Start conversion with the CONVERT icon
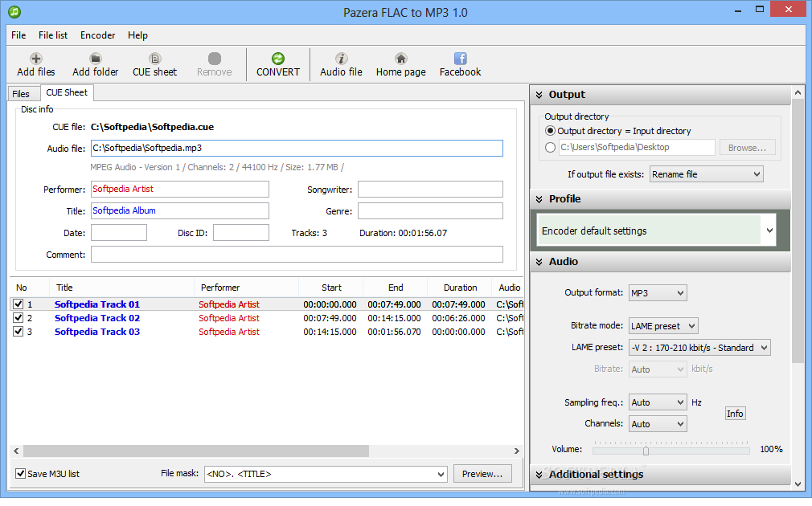The width and height of the screenshot is (812, 506). (278, 59)
